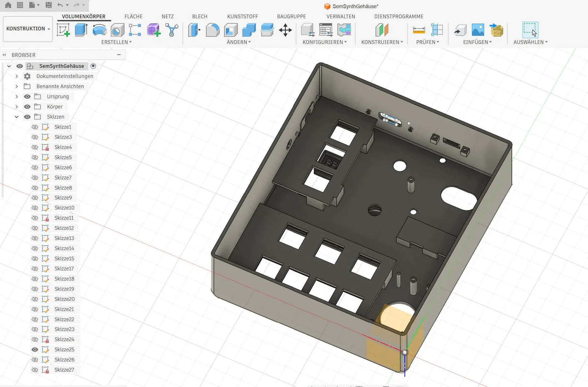Click the Offset Plane construct icon
The width and height of the screenshot is (588, 387).
click(382, 30)
